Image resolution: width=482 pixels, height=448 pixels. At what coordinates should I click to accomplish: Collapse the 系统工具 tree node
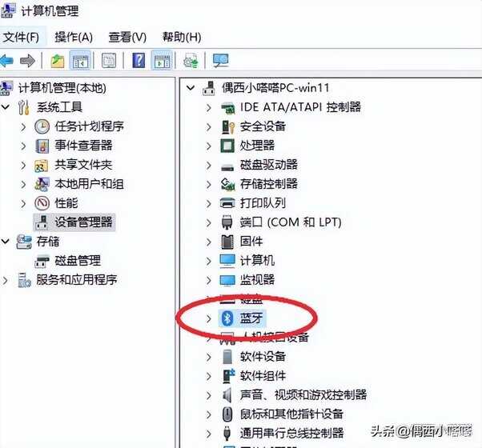tap(6, 107)
